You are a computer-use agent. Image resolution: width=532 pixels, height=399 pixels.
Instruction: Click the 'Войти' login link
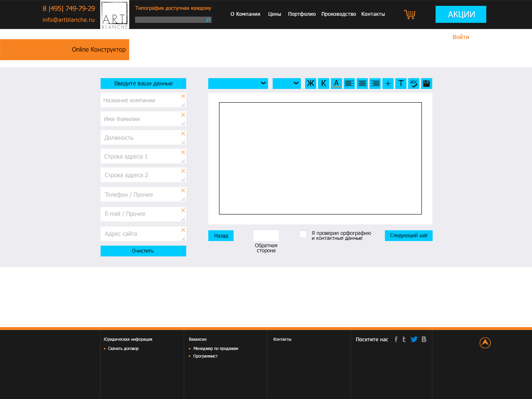[x=461, y=37]
